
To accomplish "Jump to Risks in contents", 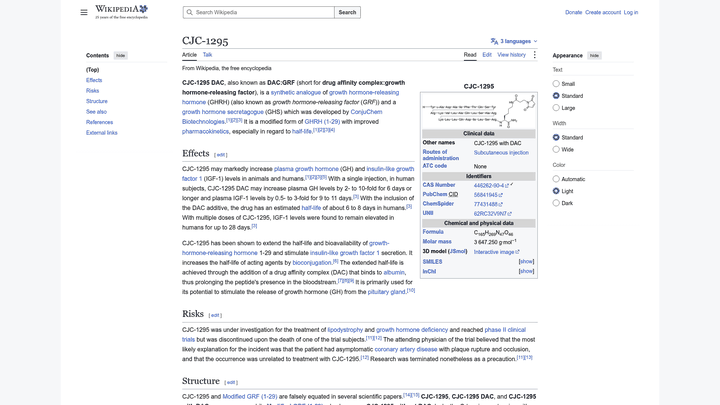I will (x=92, y=90).
